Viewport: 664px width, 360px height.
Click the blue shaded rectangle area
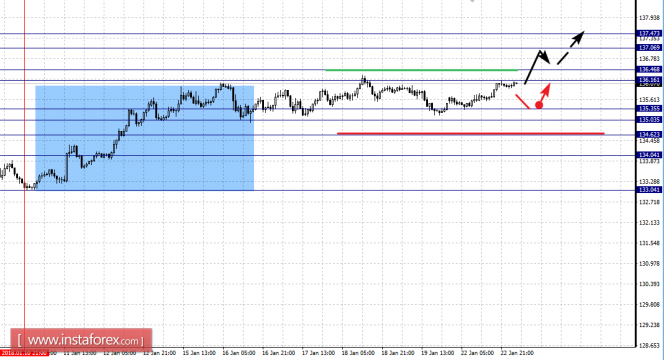point(144,138)
